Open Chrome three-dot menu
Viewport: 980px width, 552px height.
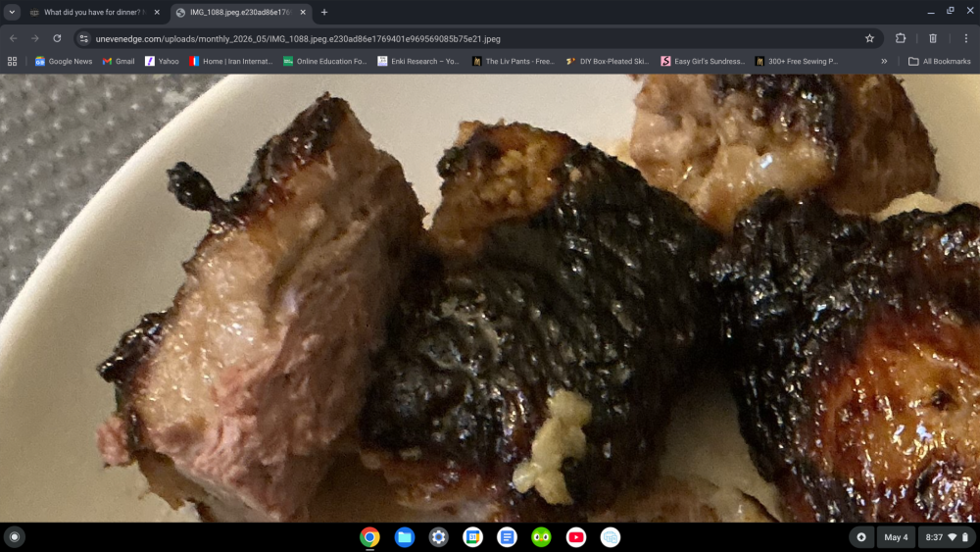[x=965, y=39]
